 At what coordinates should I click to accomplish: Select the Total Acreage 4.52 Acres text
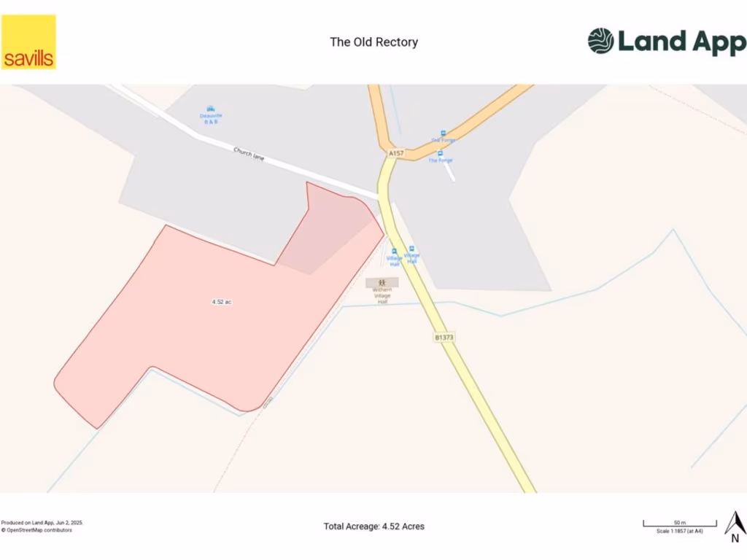(x=374, y=526)
